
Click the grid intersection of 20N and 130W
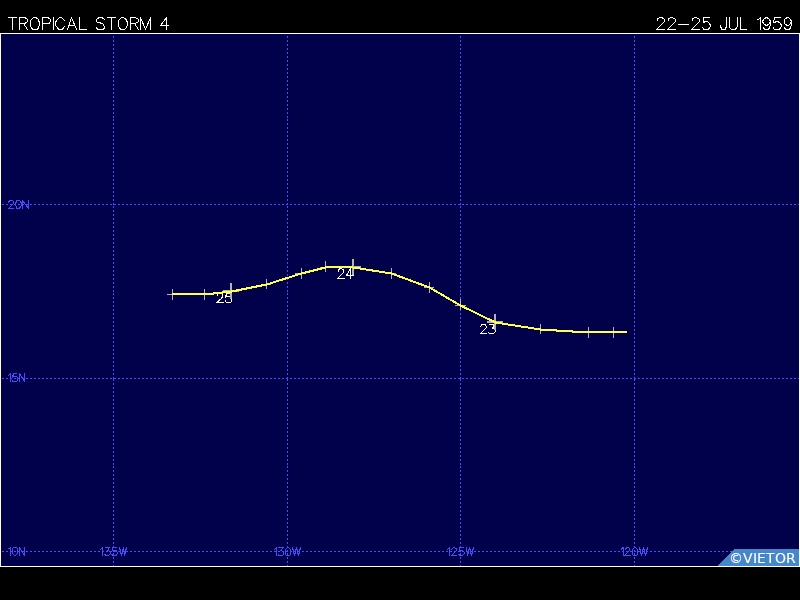[x=287, y=205]
